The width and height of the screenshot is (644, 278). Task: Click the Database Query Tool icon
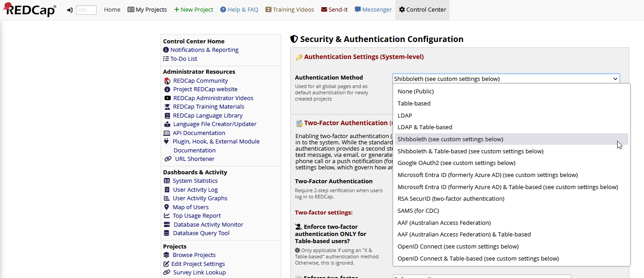click(x=166, y=233)
